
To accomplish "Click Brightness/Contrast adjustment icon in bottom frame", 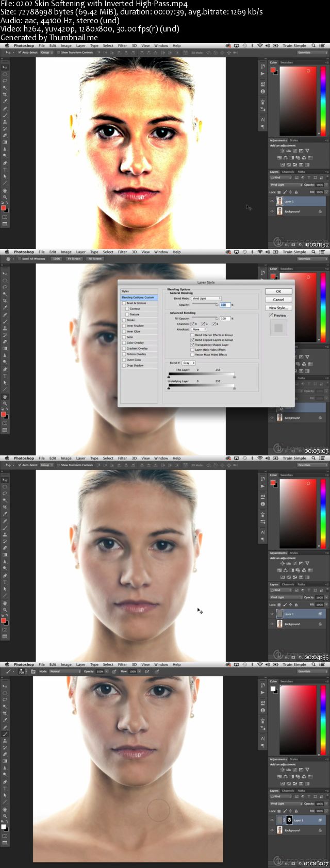I will pyautogui.click(x=282, y=769).
